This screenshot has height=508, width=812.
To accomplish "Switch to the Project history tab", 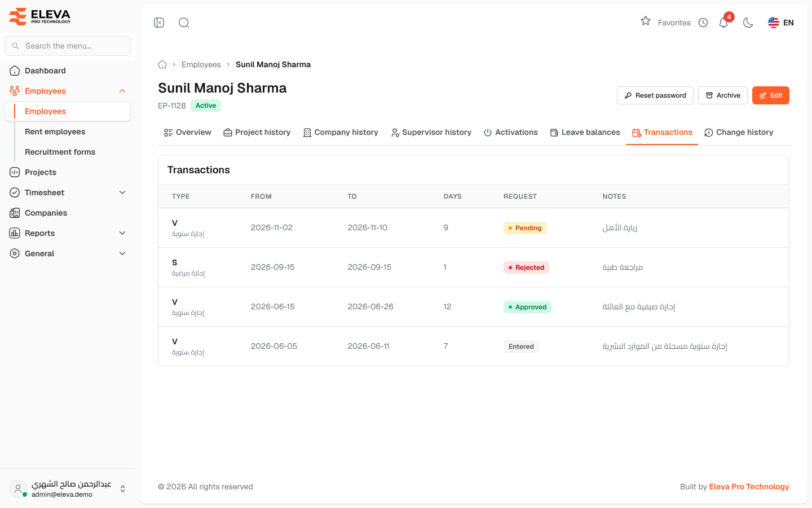I will coord(257,132).
